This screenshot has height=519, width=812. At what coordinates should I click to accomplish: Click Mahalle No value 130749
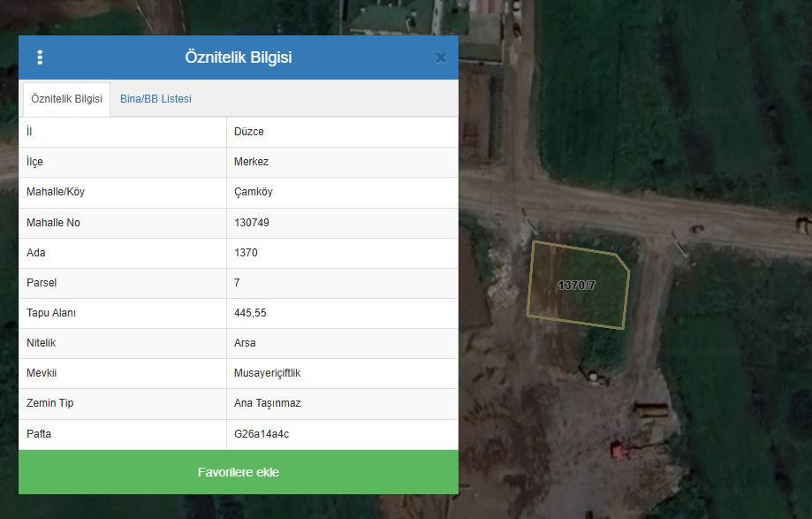click(252, 223)
